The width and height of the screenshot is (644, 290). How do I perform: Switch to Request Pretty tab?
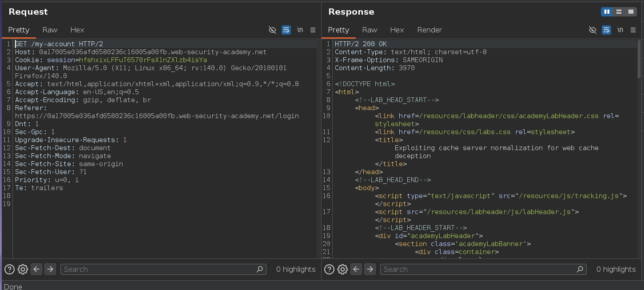tap(19, 30)
